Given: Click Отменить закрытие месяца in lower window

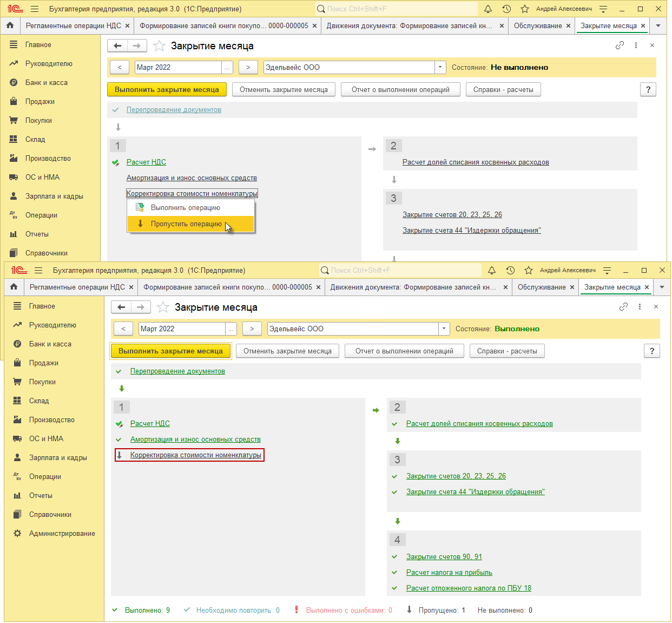Looking at the screenshot, I should 287,351.
